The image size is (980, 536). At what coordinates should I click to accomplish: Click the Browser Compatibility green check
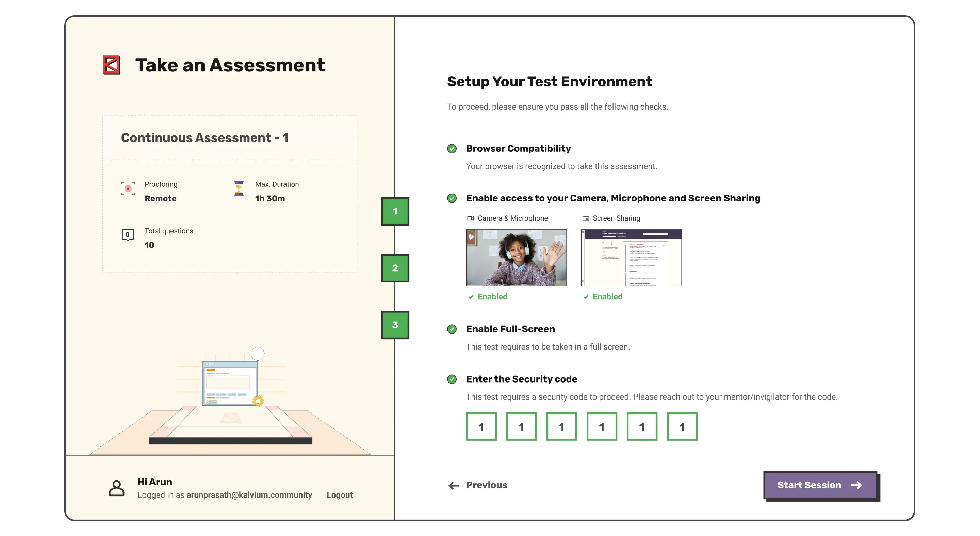point(452,149)
